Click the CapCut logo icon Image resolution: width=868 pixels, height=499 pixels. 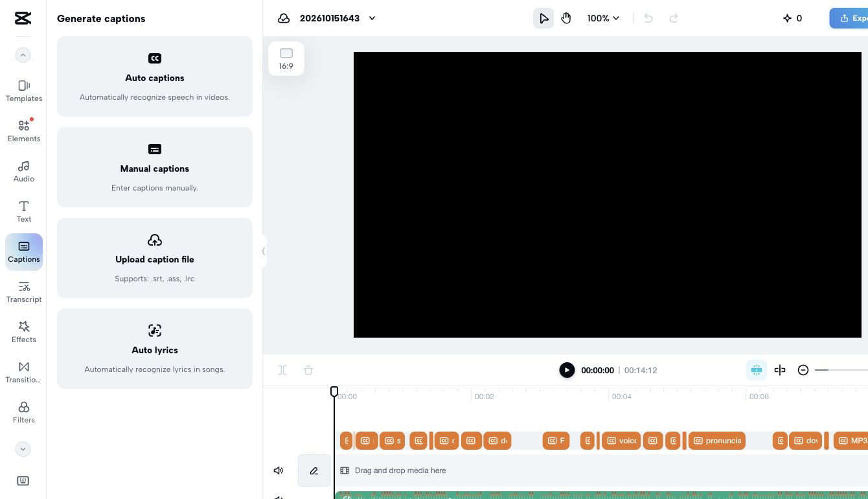pos(23,18)
